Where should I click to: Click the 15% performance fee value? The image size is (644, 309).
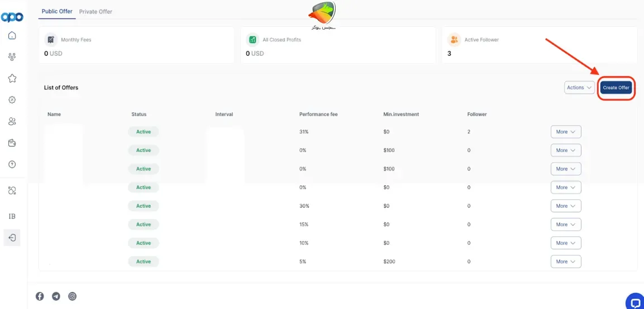click(x=304, y=225)
